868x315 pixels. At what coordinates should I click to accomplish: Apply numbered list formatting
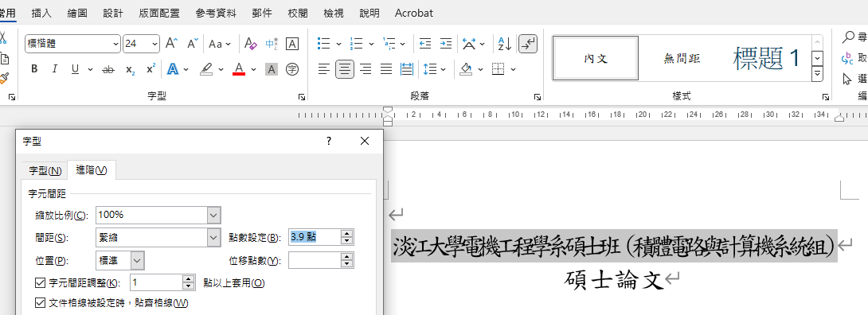357,44
